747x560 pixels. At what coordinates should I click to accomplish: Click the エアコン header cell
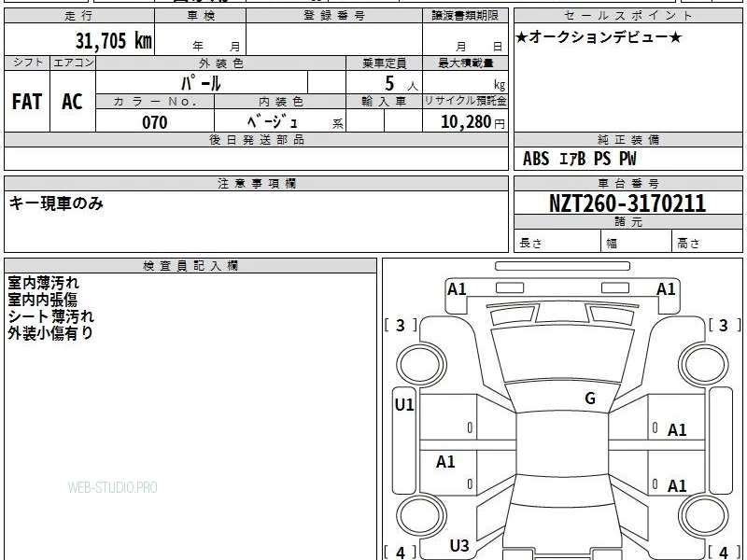point(73,63)
